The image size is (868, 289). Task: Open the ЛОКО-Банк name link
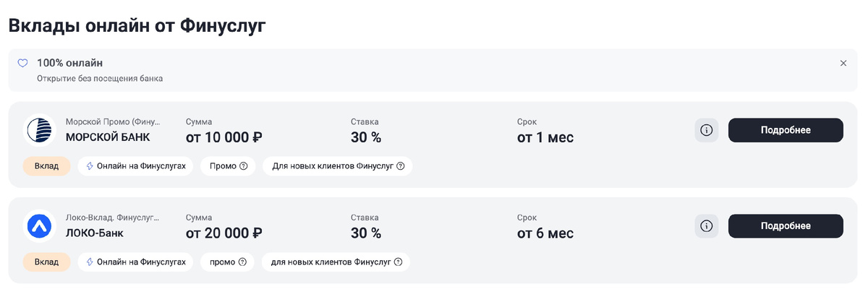pyautogui.click(x=95, y=233)
